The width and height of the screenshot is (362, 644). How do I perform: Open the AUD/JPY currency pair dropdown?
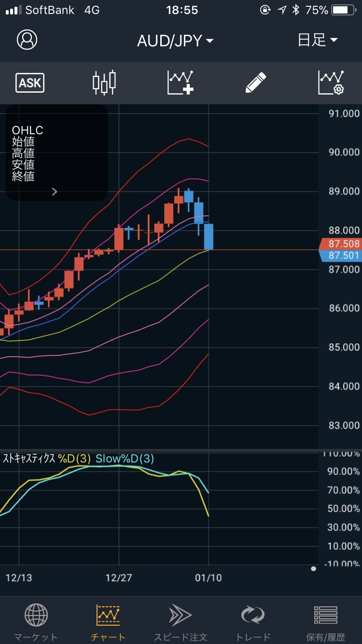[175, 41]
